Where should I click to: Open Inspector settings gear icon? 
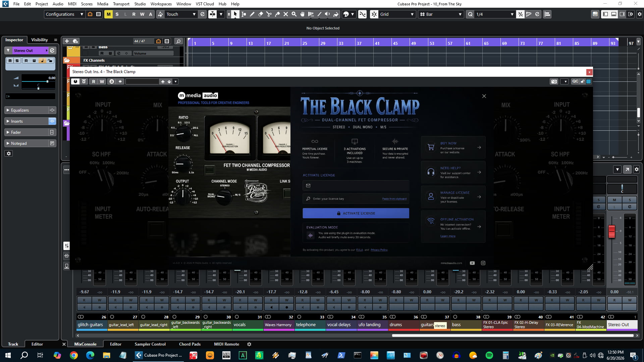click(x=9, y=154)
